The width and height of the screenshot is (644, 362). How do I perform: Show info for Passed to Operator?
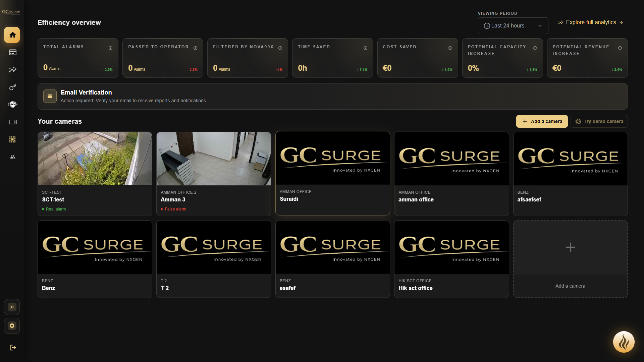pos(195,48)
